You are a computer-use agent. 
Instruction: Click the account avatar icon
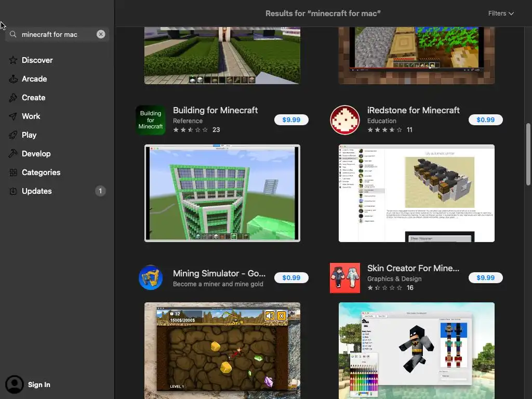click(14, 384)
